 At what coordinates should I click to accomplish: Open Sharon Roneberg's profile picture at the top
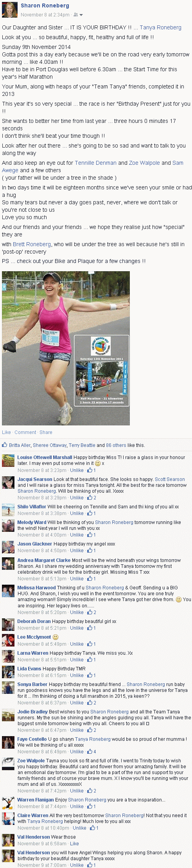[x=10, y=10]
